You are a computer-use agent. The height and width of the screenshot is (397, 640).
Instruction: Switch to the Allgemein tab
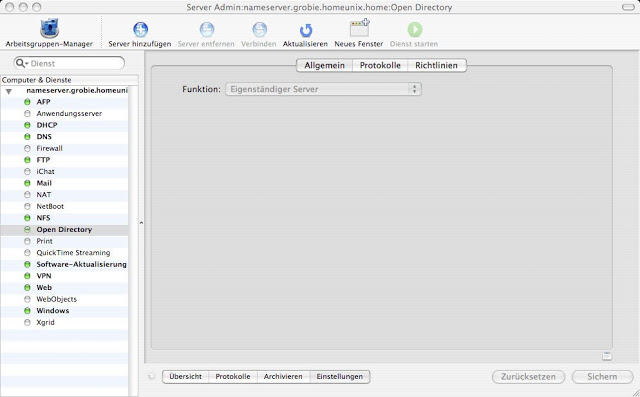[324, 65]
